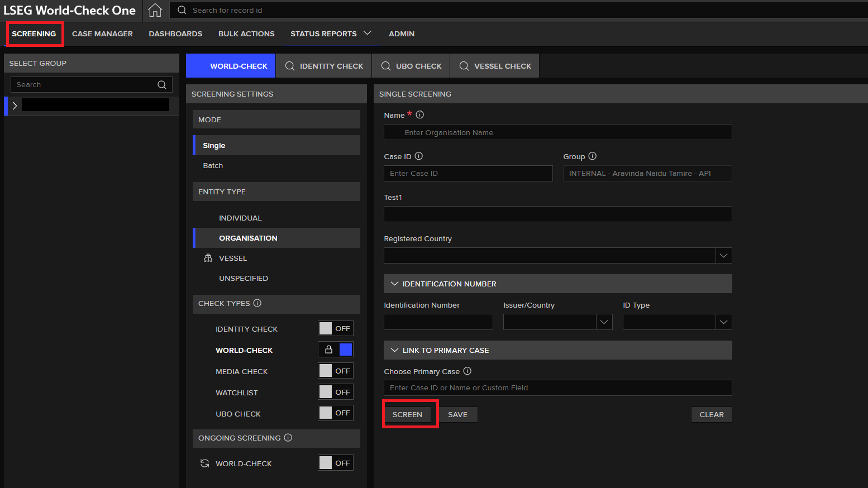Switch to the Identity Check tab
This screenshot has width=868, height=488.
coord(324,66)
